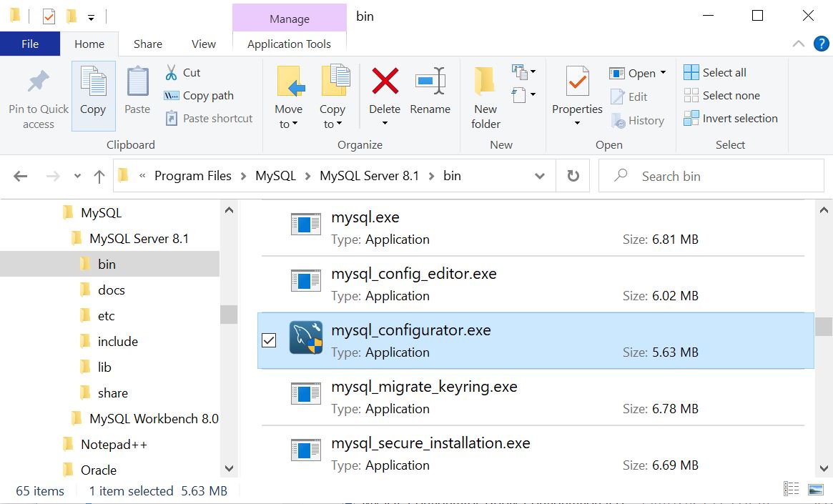Open the address bar dropdown arrow

click(540, 175)
